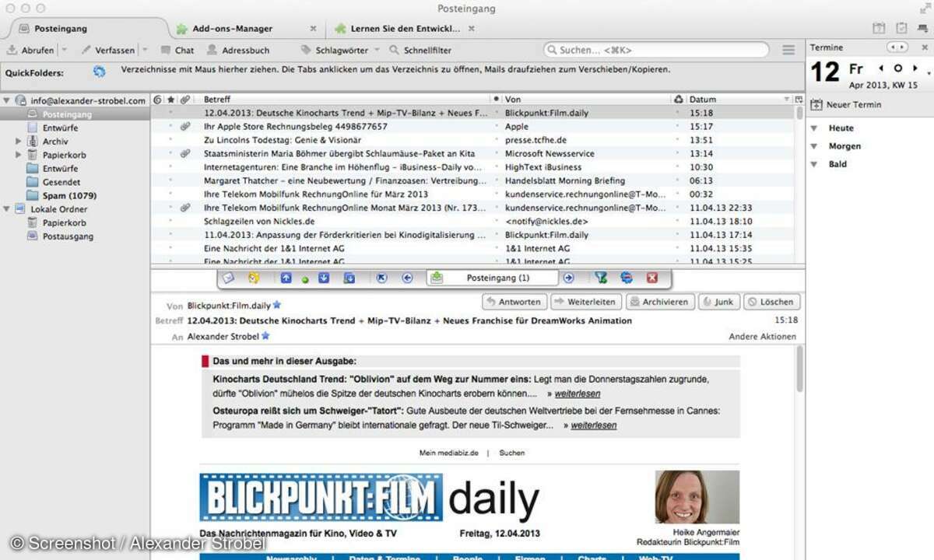The image size is (934, 560).
Task: Close the Add-ons-Manager tab
Action: click(313, 29)
